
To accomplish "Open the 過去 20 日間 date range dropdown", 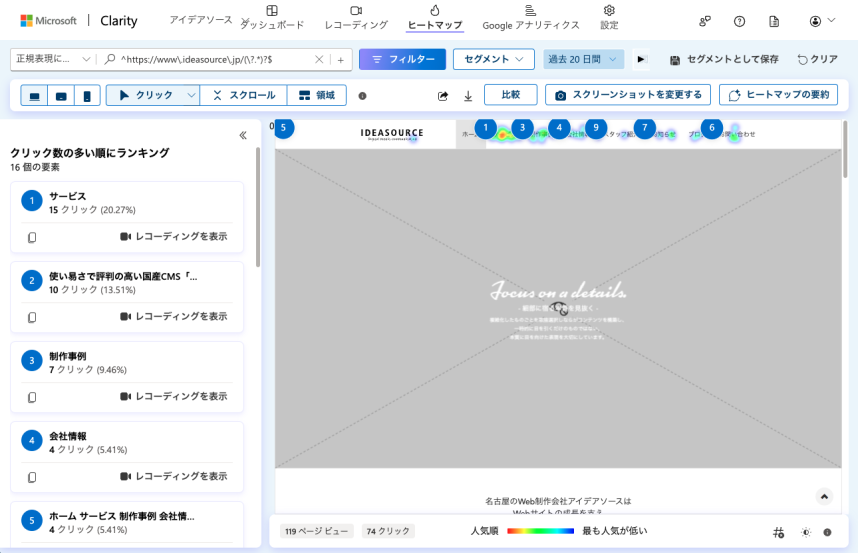I will pyautogui.click(x=583, y=59).
